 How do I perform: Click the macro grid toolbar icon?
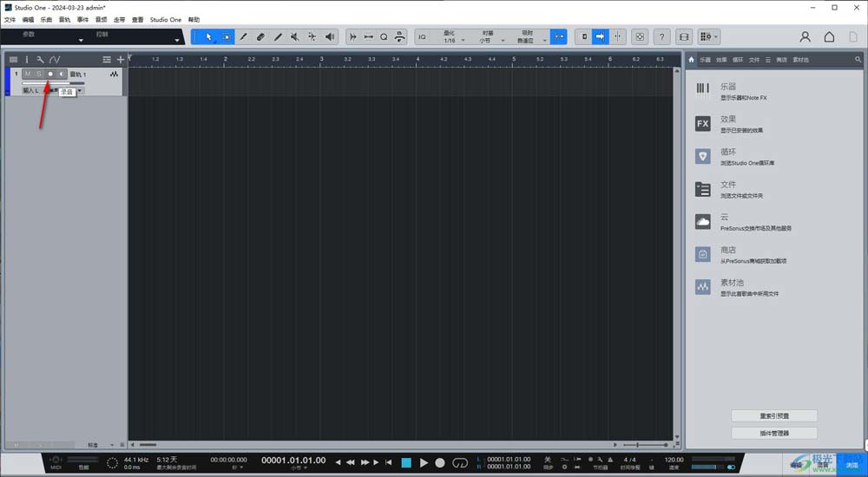[705, 36]
